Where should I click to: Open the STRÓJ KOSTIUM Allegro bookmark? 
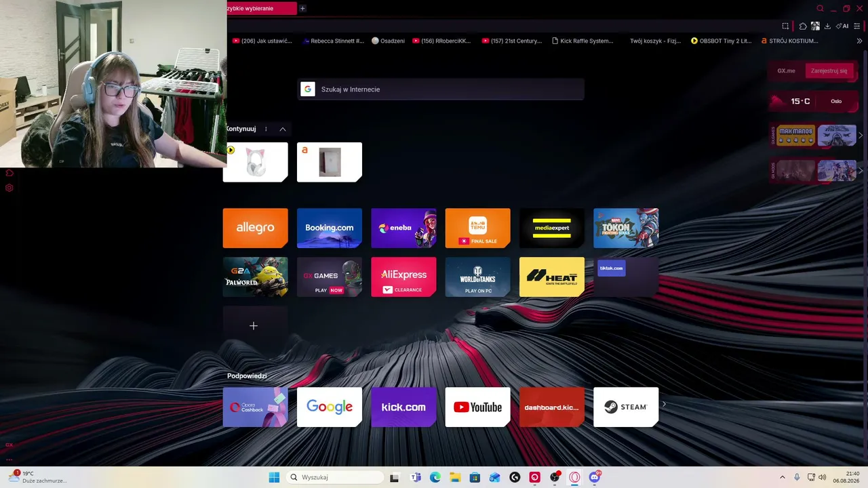click(x=790, y=41)
